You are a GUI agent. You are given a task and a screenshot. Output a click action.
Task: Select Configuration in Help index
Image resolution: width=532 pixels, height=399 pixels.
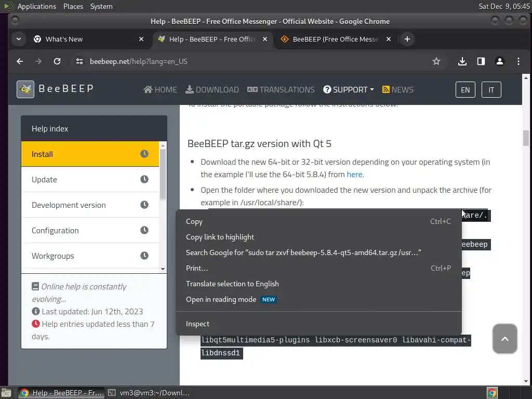(90, 230)
